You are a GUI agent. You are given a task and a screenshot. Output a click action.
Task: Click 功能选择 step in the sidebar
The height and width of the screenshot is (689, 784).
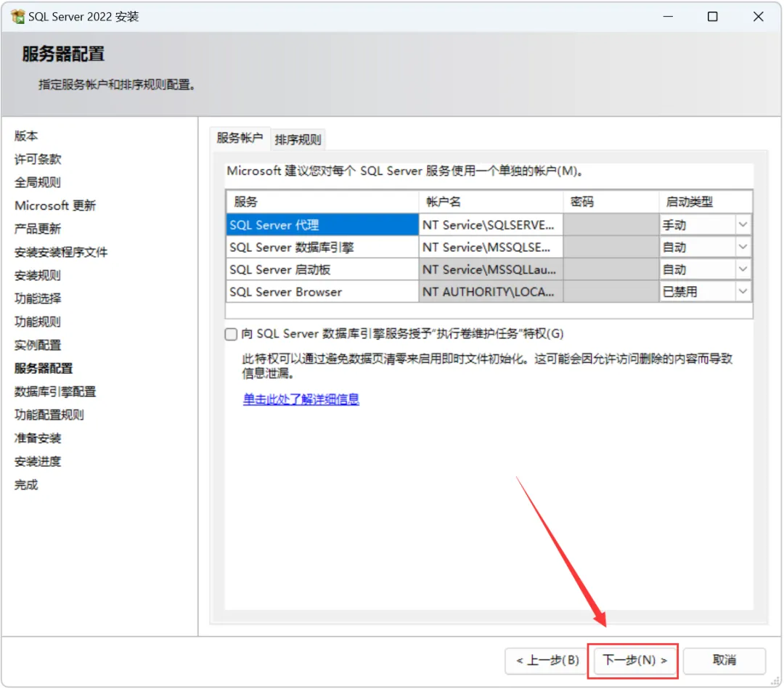pyautogui.click(x=38, y=298)
